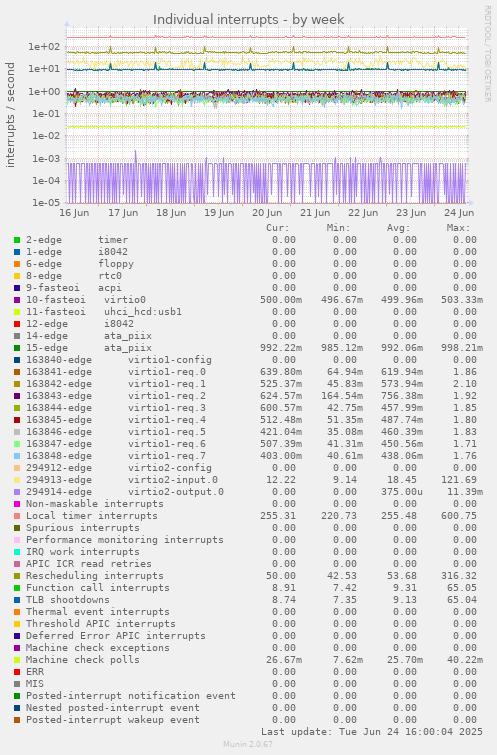
Task: Click the '375.00u' average for virtio2-output.0
Action: [401, 492]
